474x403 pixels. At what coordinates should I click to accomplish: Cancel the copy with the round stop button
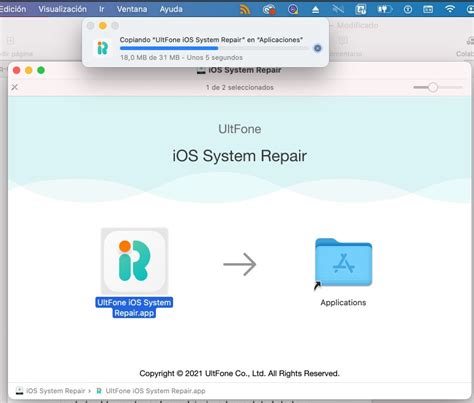(317, 48)
